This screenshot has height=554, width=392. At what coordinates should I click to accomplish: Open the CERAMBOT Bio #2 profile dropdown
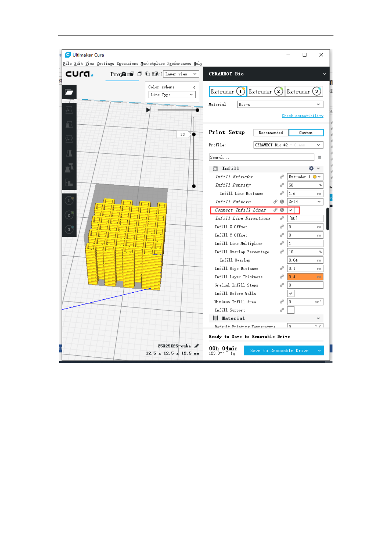pyautogui.click(x=288, y=145)
